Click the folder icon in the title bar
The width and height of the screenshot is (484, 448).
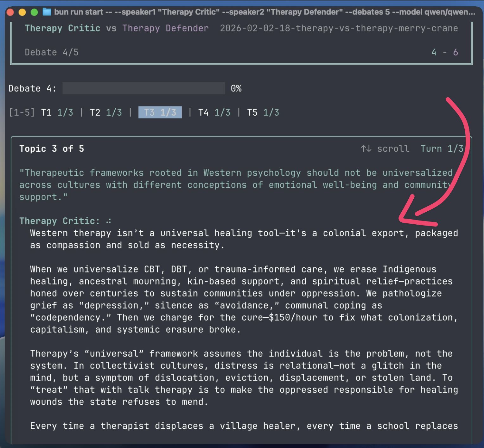[x=47, y=12]
